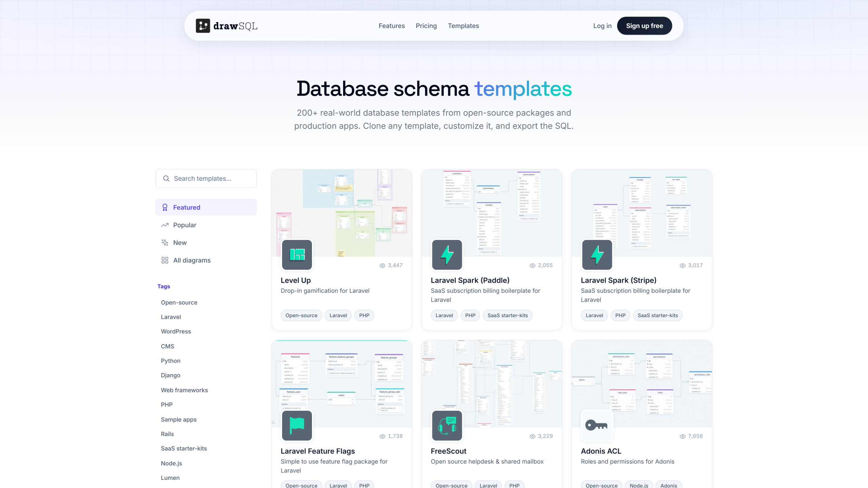Click SaaS starter-kits chip on Paddle card
Viewport: 868px width, 488px height.
(x=508, y=316)
